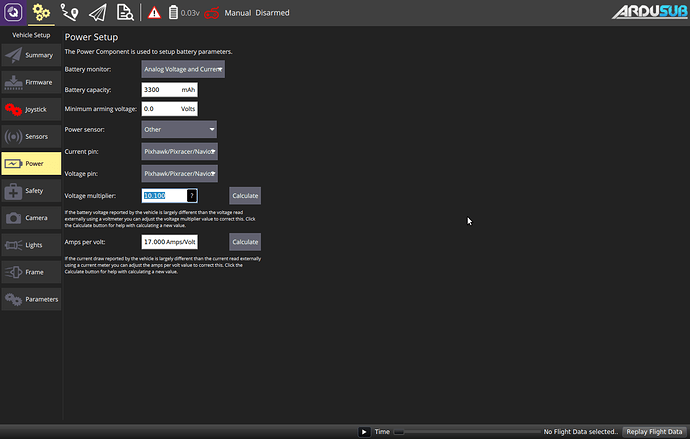
Task: Edit the Battery capacity field
Action: (x=169, y=89)
